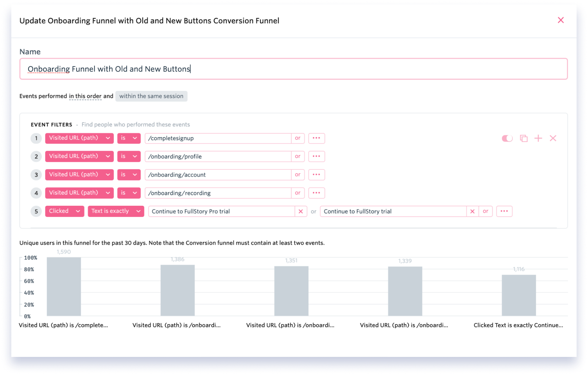Open the 'is' operator dropdown in row three
Viewport: 588px width, 375px height.
coord(129,175)
